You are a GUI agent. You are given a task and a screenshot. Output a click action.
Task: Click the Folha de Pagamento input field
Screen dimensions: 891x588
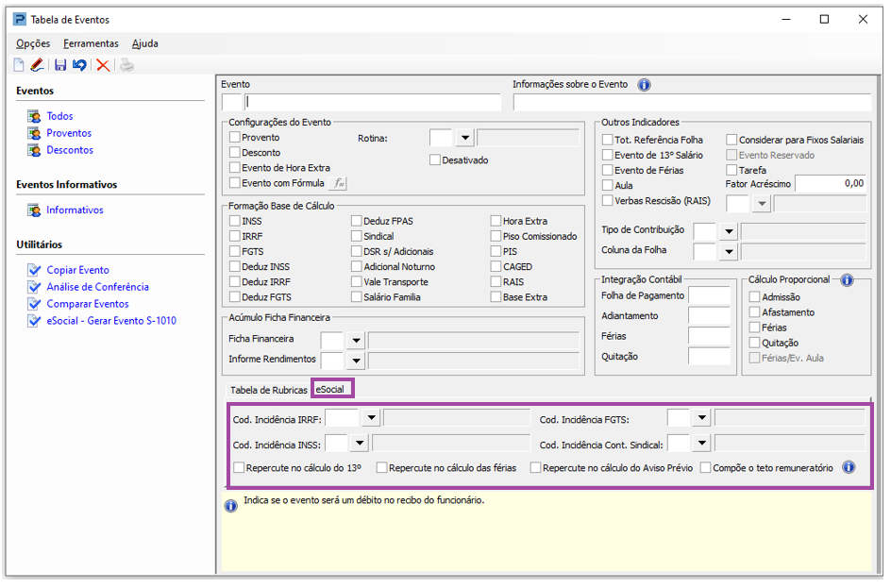(x=709, y=296)
